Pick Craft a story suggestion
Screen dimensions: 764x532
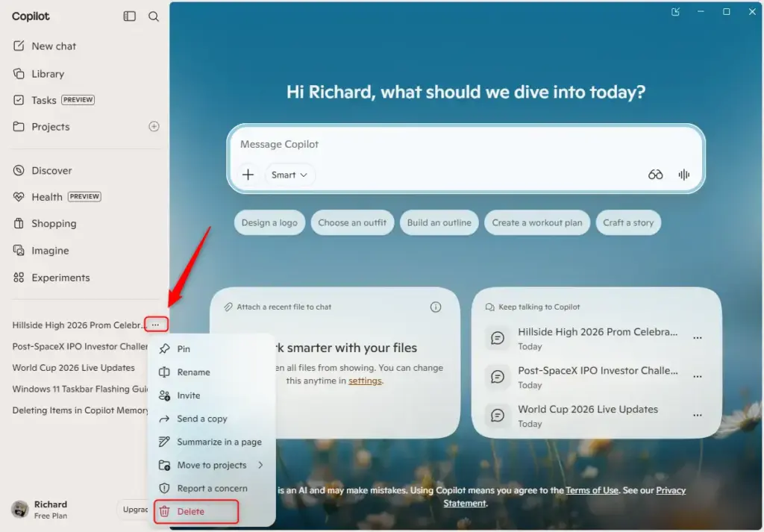click(628, 222)
